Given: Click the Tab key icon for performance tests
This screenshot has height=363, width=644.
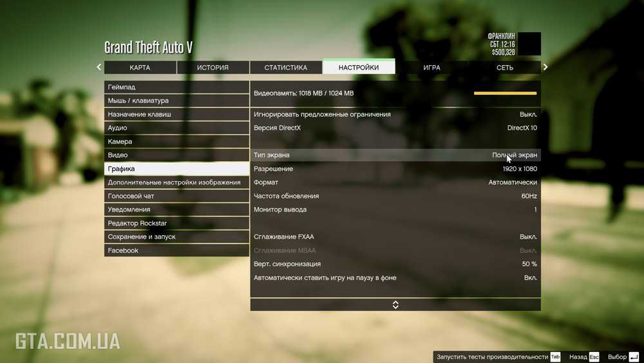Looking at the screenshot, I should coord(555,357).
